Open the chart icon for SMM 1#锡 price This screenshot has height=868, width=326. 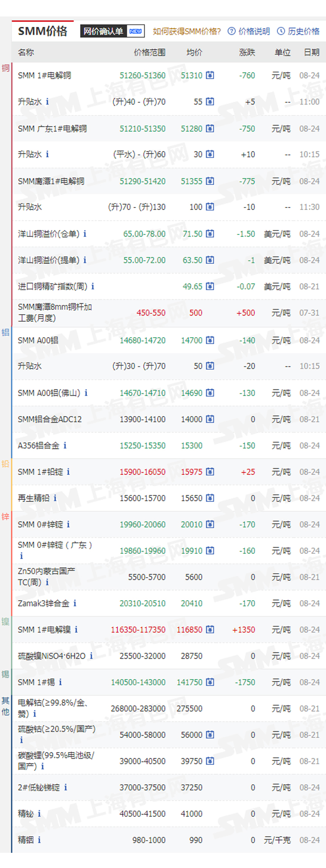point(210,682)
